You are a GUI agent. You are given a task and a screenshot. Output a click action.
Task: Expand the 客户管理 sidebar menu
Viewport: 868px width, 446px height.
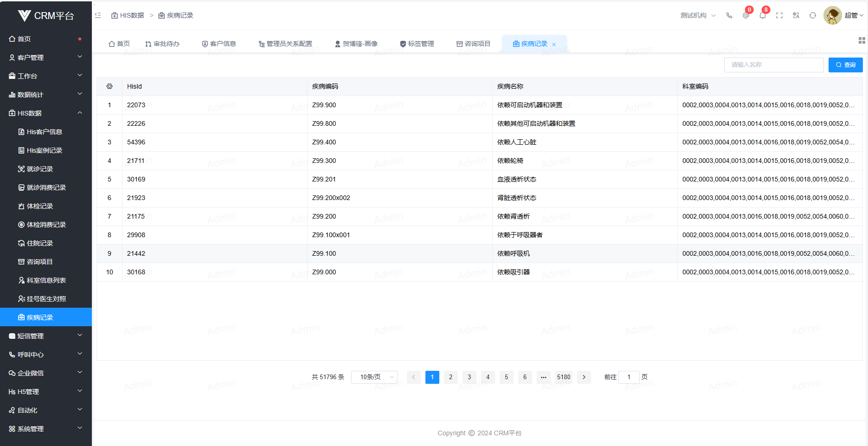point(46,57)
